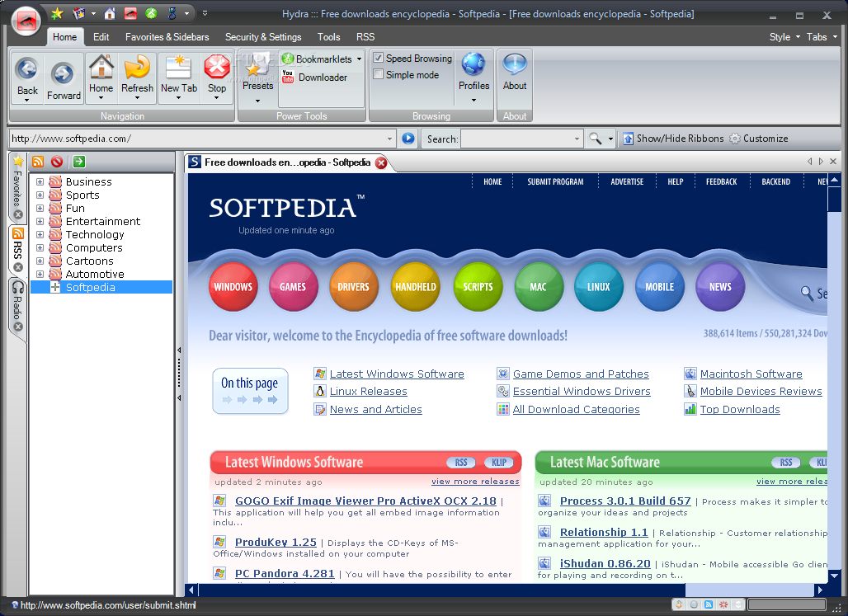
Task: Click the house icon in title bar
Action: point(110,13)
